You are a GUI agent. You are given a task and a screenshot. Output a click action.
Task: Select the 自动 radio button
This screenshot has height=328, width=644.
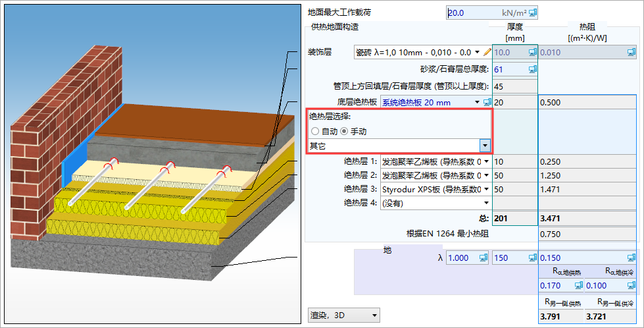[315, 132]
